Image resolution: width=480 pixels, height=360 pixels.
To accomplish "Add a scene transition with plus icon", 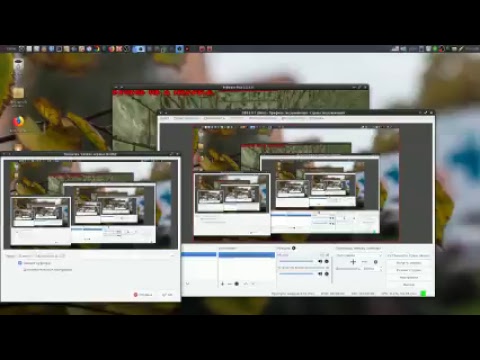I will click(353, 262).
